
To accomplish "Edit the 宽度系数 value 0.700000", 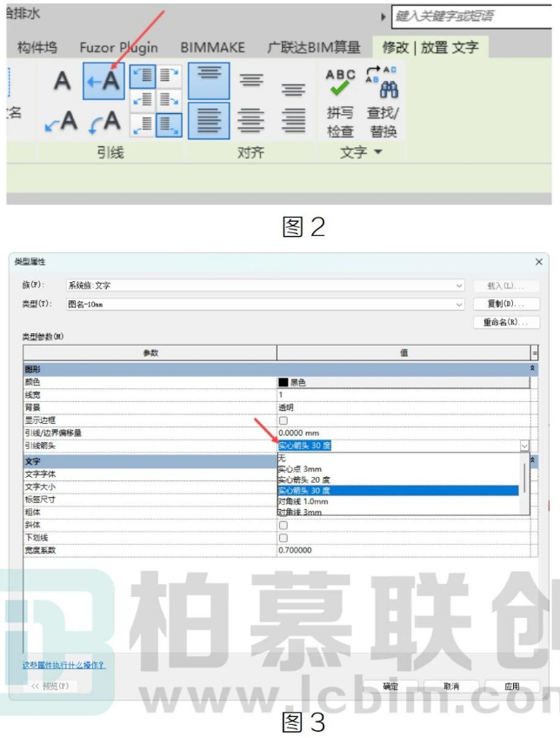I will (403, 550).
